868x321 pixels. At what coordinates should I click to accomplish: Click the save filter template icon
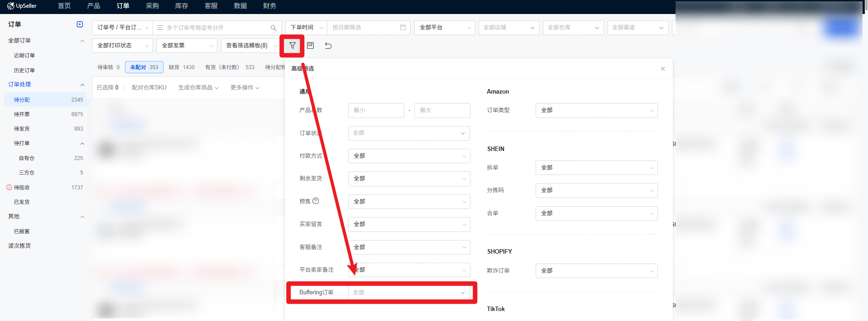coord(310,46)
